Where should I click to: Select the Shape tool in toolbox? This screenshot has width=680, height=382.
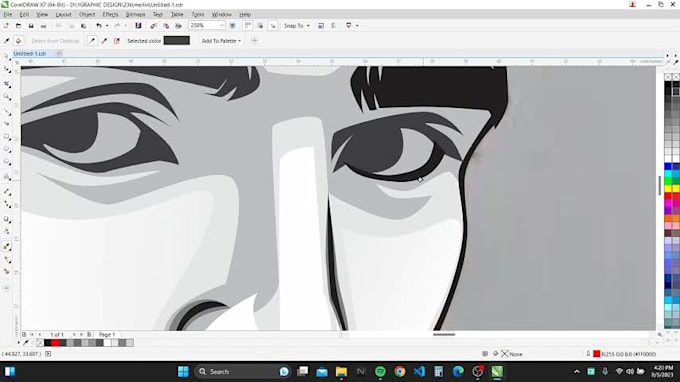click(x=7, y=69)
